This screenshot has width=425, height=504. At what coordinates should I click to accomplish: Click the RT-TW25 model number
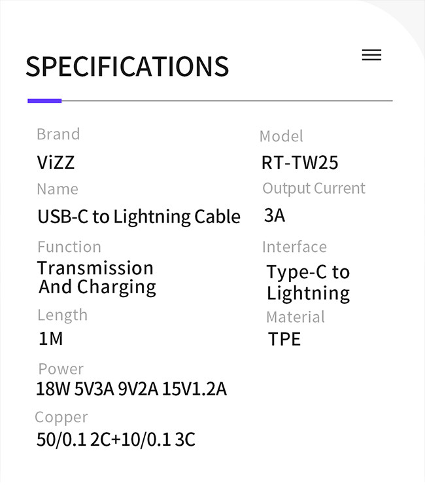pos(299,162)
